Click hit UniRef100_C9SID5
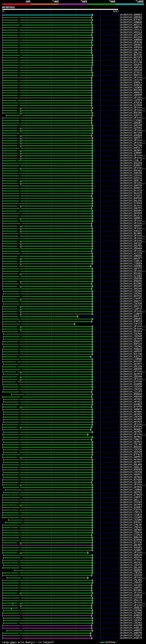Screen dimensions: 146x644 (x=131, y=598)
